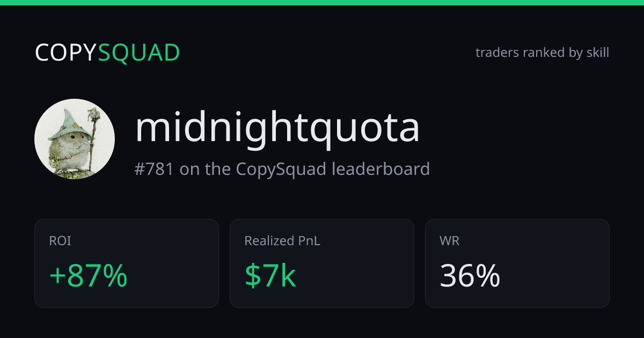Click the $7k realized PnL value
The width and height of the screenshot is (644, 338).
pos(270,276)
